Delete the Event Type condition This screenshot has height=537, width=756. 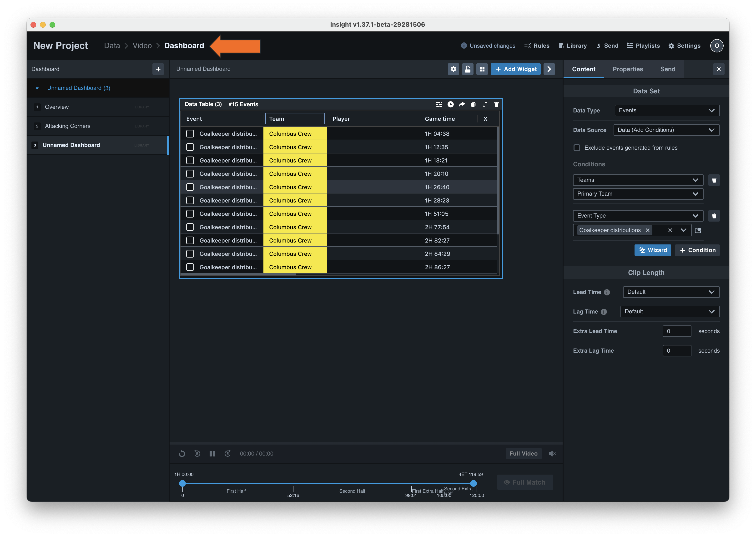pyautogui.click(x=714, y=216)
